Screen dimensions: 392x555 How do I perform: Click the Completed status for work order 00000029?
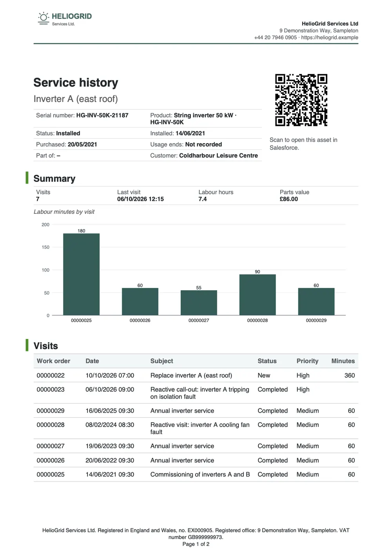273,411
